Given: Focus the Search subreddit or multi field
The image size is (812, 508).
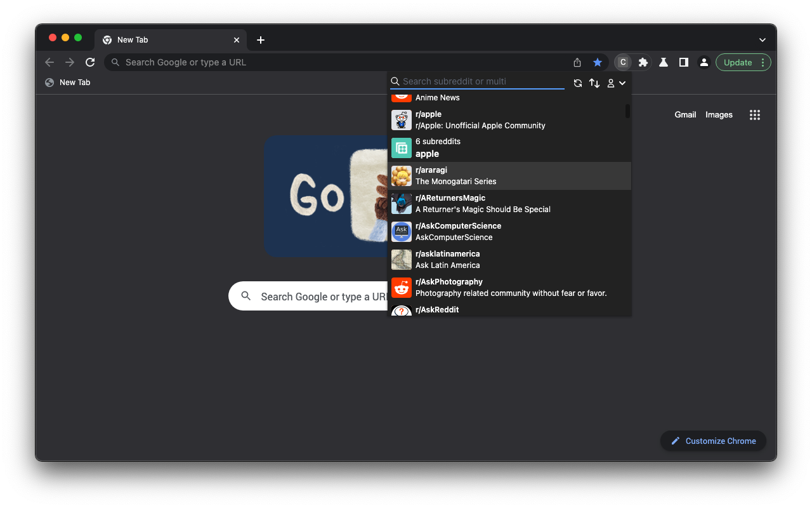Looking at the screenshot, I should pyautogui.click(x=477, y=81).
